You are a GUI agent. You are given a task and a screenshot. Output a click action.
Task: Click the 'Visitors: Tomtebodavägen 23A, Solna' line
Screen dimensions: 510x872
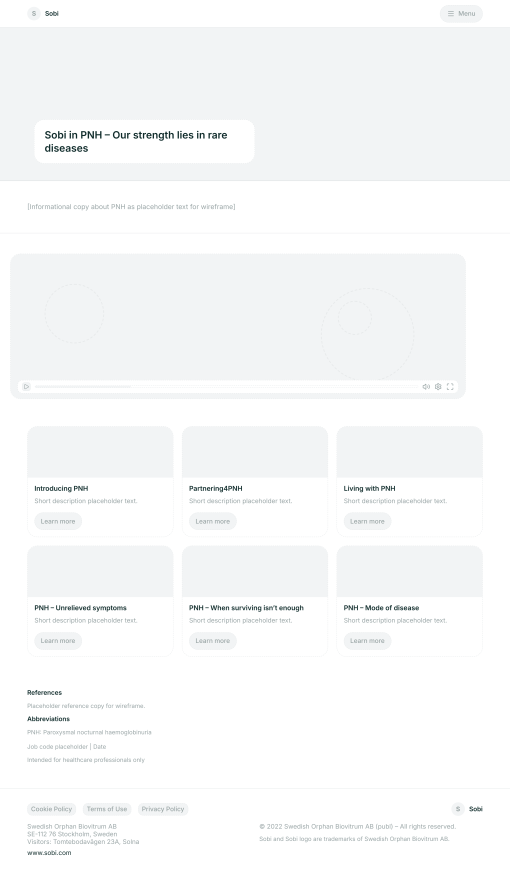[x=83, y=842]
